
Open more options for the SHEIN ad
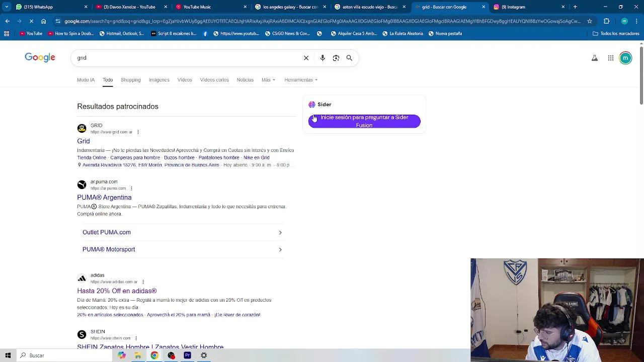pyautogui.click(x=136, y=338)
